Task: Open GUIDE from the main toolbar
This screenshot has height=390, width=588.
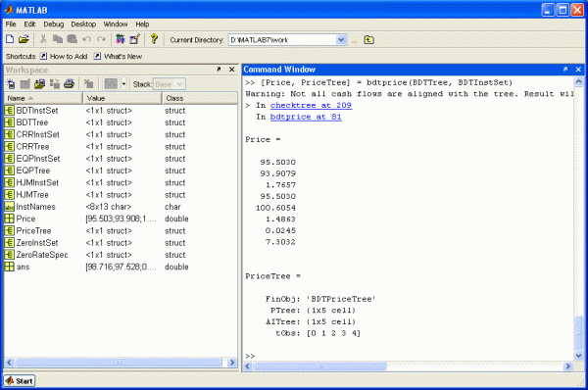Action: click(134, 39)
